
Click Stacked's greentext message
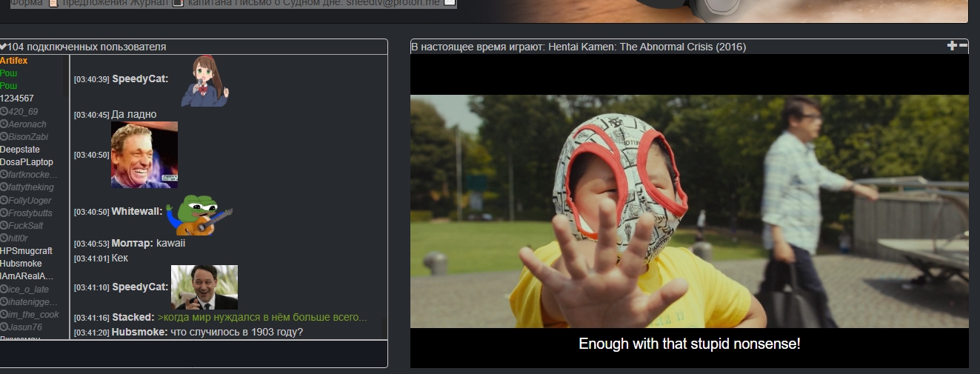click(262, 317)
